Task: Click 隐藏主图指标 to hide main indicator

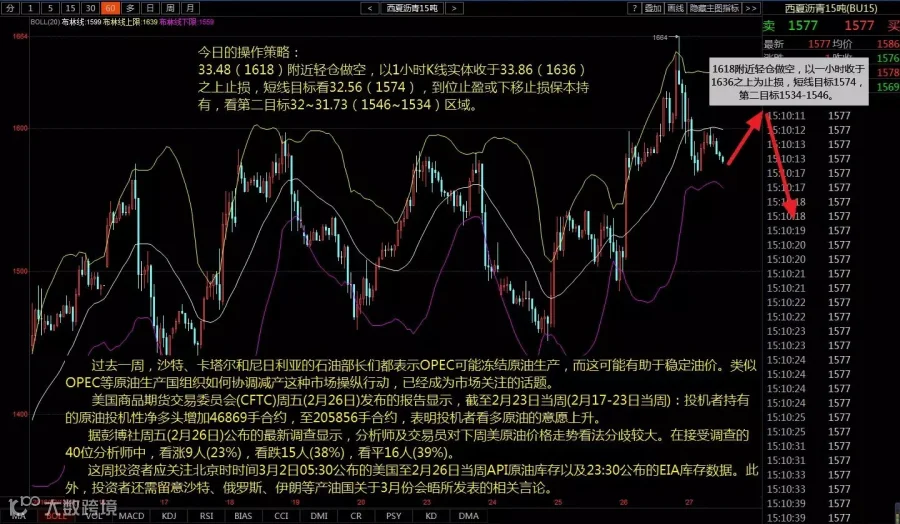Action: tap(715, 8)
